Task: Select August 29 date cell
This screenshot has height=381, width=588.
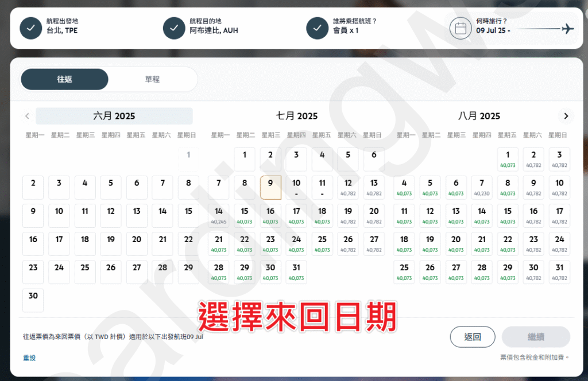Action: pyautogui.click(x=508, y=272)
